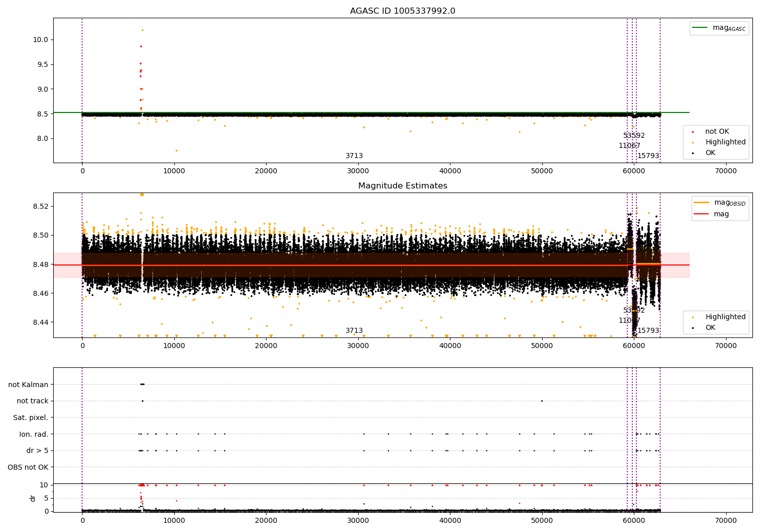The width and height of the screenshot is (760, 532).
Task: Click the 'Ion. rad.' row label
Action: (x=34, y=434)
